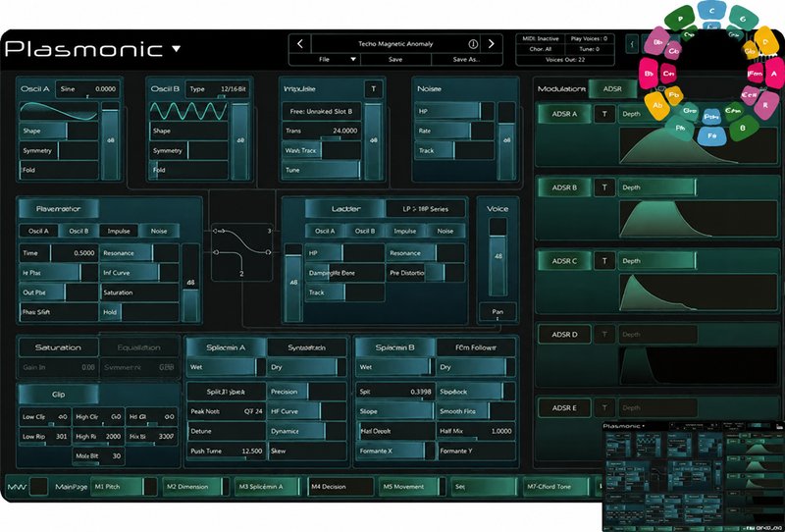Toggle the T button next to ADSR B

pos(604,187)
